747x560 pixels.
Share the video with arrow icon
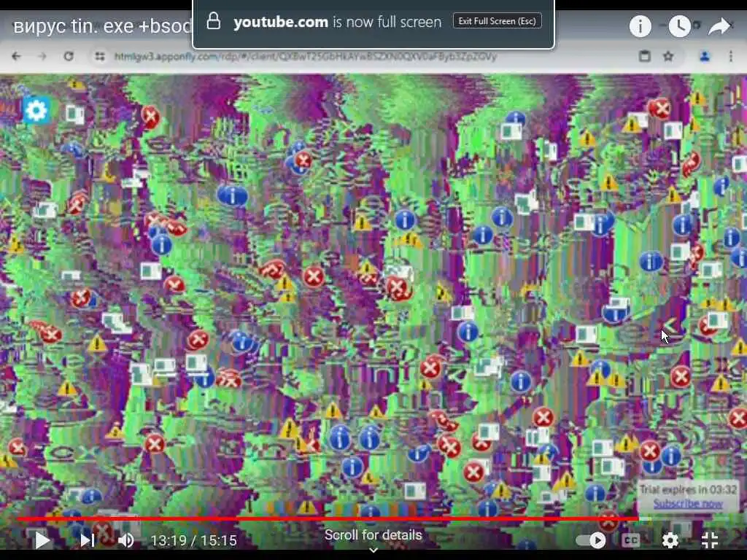[x=719, y=26]
